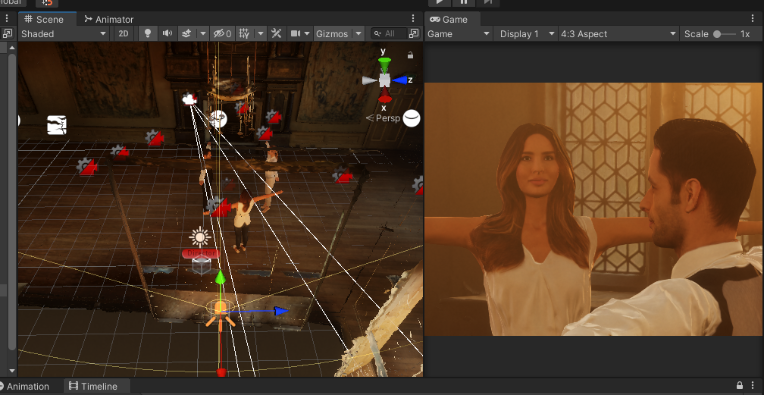The width and height of the screenshot is (764, 395).
Task: Click the red X axis cone
Action: click(385, 95)
